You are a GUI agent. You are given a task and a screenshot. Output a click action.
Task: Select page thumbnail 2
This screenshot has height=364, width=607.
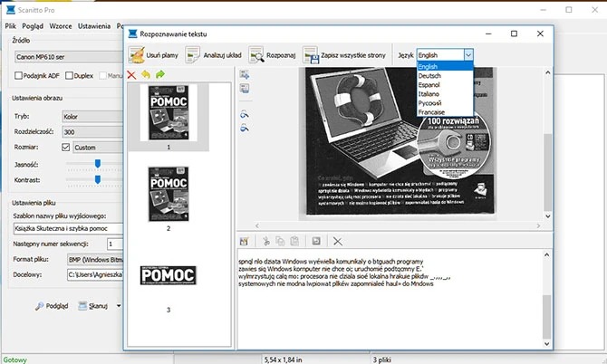click(x=169, y=194)
